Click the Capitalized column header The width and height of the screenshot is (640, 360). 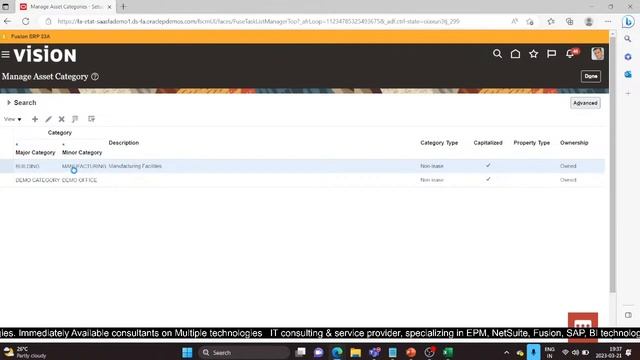tap(488, 143)
